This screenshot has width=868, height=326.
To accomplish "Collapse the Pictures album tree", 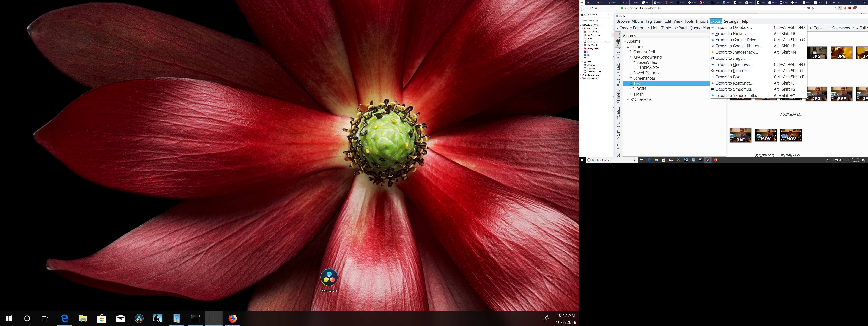I will point(624,47).
